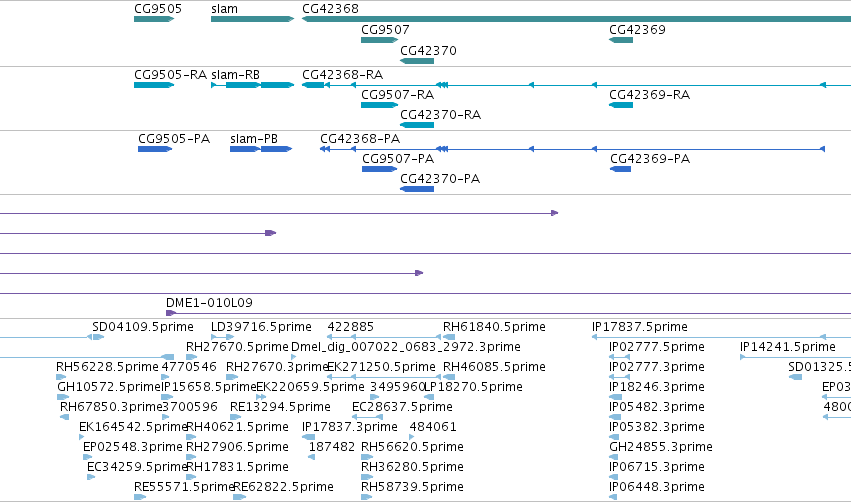Viewport: 851px width, 502px height.
Task: Select the CG42369 gene arrow
Action: point(621,40)
